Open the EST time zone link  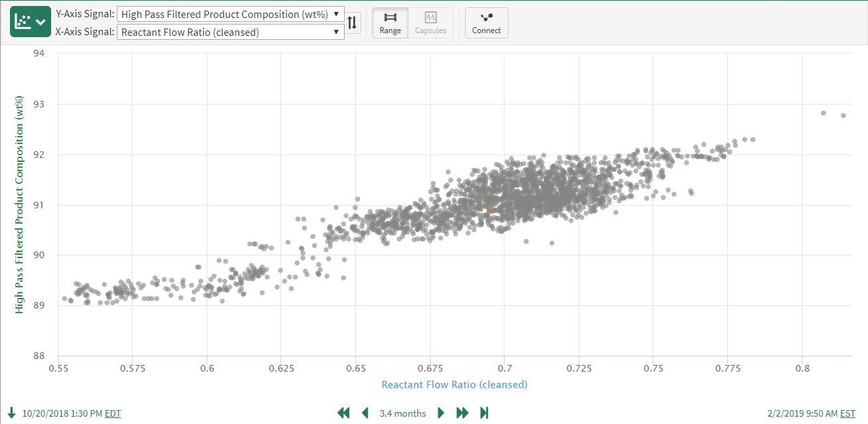click(x=847, y=413)
